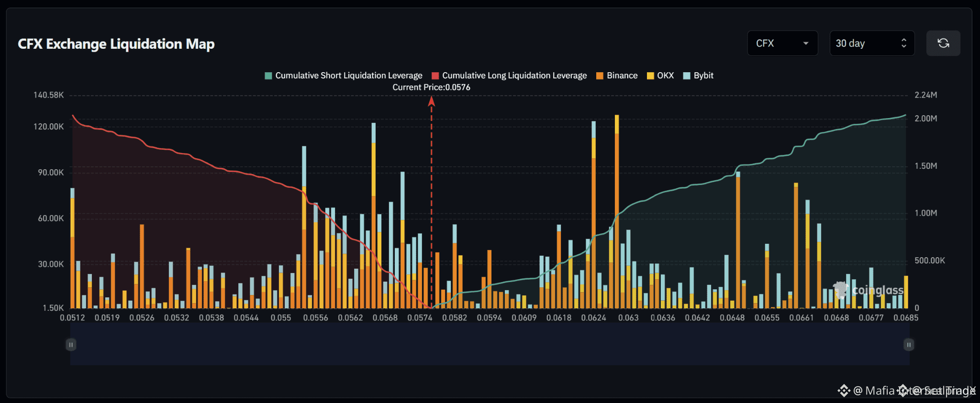Image resolution: width=980 pixels, height=403 pixels.
Task: Click the CFX Exchange Liquidation Map title
Action: (116, 44)
